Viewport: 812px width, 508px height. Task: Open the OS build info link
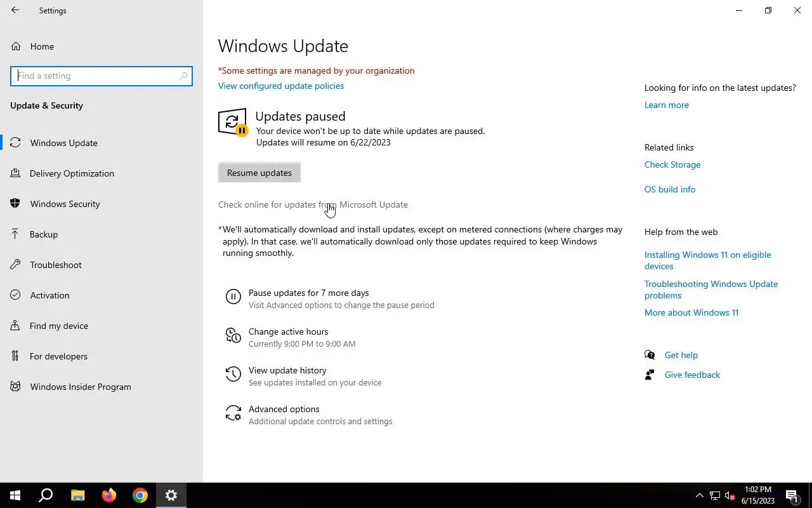click(x=670, y=189)
